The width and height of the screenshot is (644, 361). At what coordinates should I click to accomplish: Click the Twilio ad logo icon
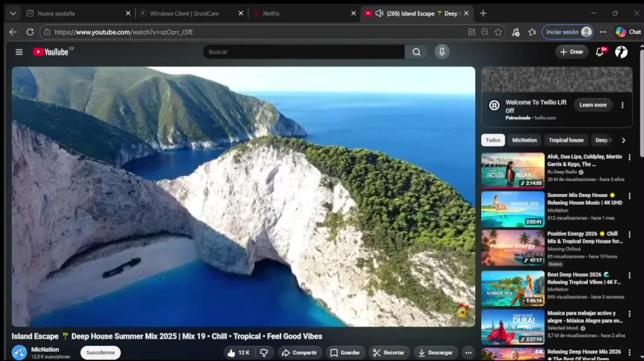pos(495,105)
